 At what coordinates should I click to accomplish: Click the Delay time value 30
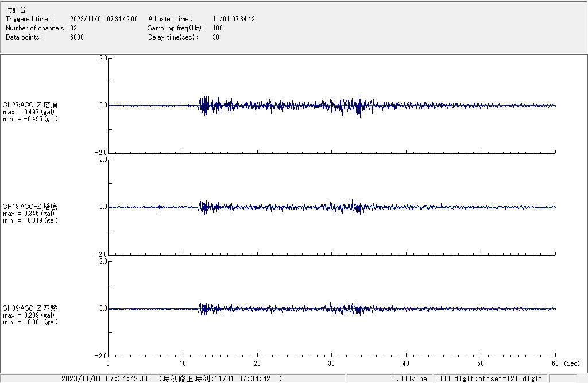[x=216, y=37]
